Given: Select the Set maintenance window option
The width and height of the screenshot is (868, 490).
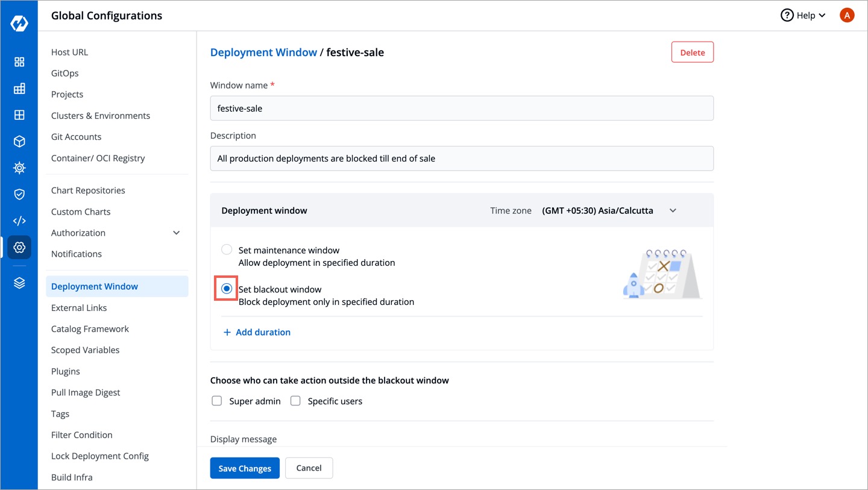Looking at the screenshot, I should (227, 249).
